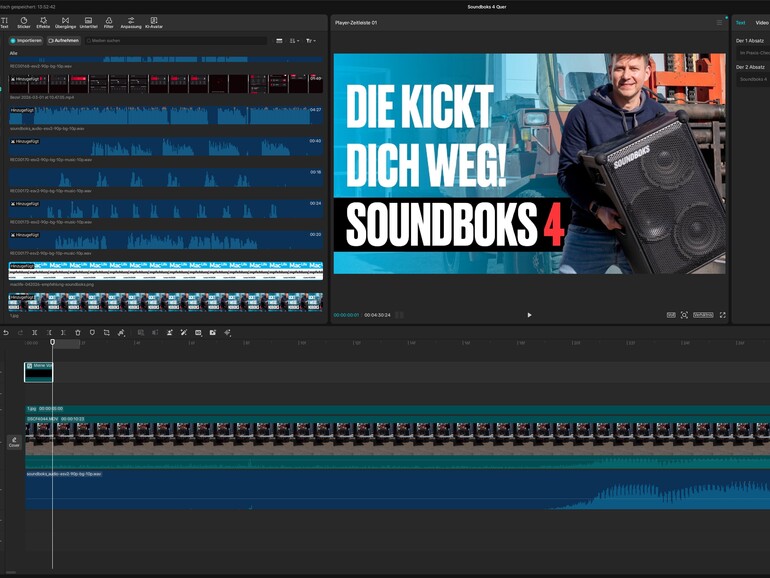770x578 pixels.
Task: Delete the selected clip with trash icon
Action: 78,332
